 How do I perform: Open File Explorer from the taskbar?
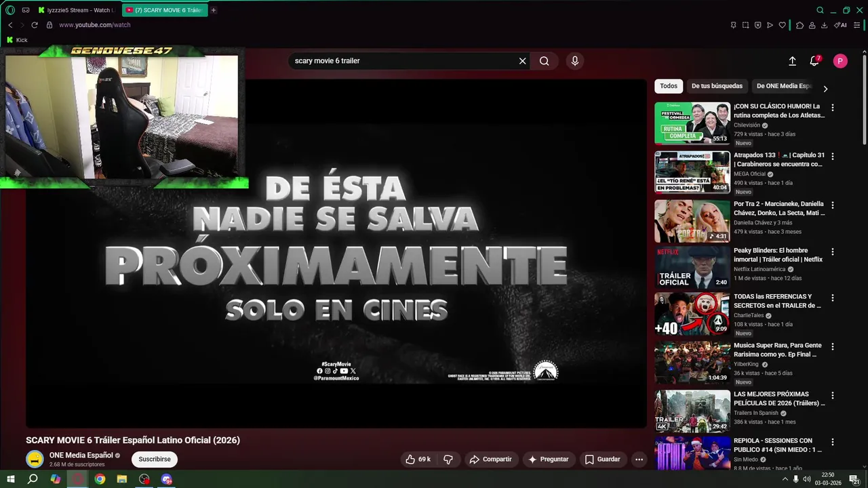pyautogui.click(x=122, y=479)
